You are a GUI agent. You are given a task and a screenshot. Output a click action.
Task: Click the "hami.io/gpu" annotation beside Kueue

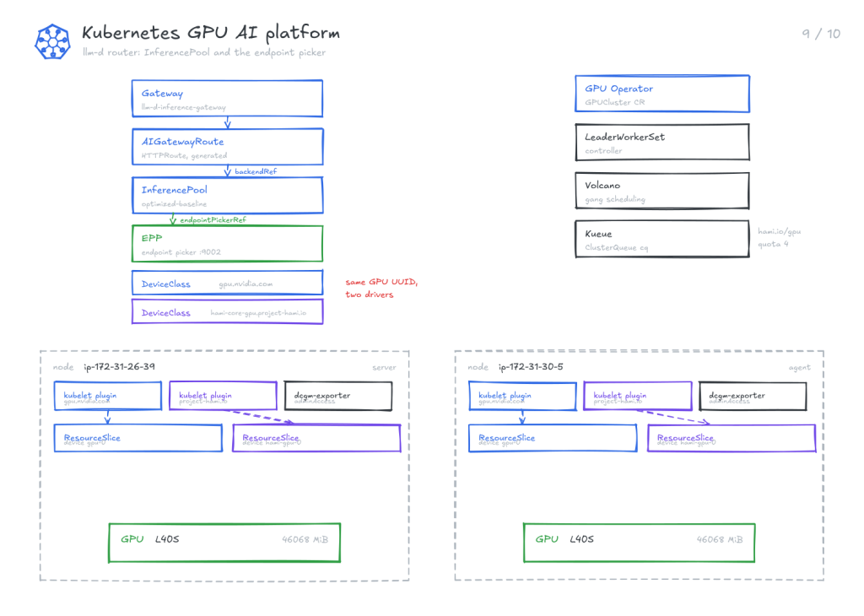click(x=779, y=231)
